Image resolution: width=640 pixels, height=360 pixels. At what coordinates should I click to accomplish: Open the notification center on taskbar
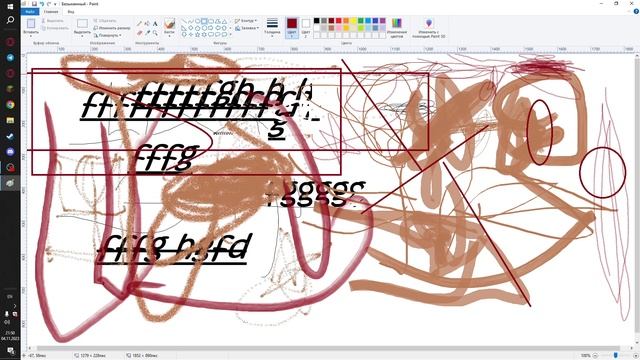pyautogui.click(x=11, y=351)
